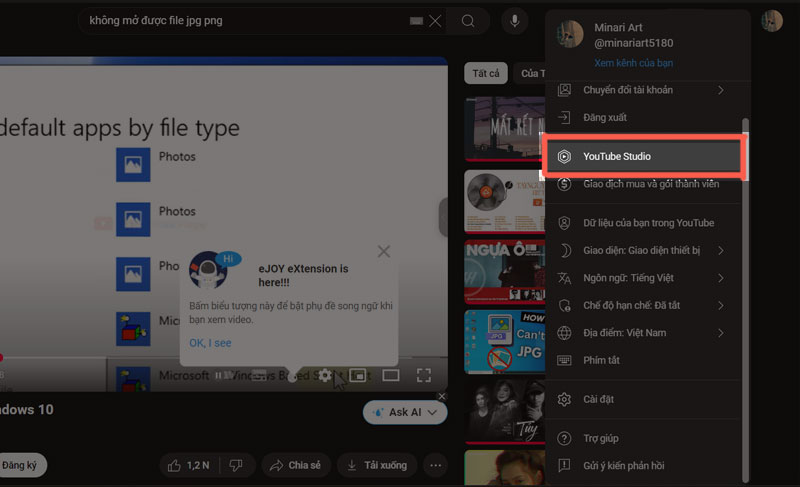Click the account menu scrollbar

pos(745,301)
